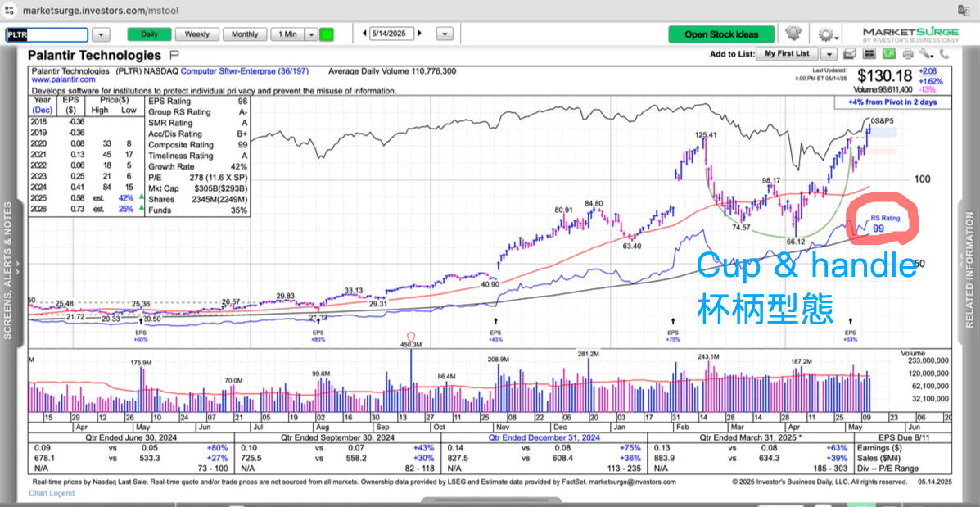Click the Composite Rating value 99
980x507 pixels.
(242, 145)
